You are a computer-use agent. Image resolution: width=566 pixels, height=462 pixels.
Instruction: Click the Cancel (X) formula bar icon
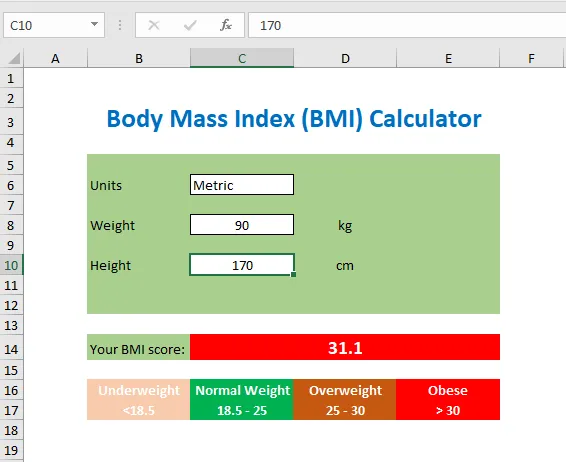pos(154,25)
